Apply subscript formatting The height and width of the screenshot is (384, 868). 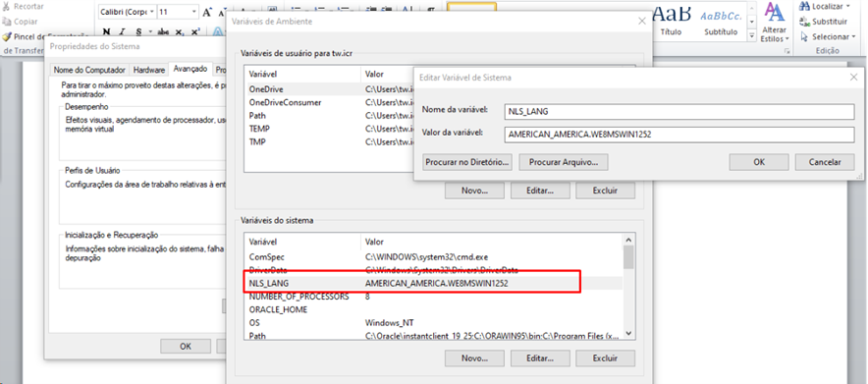tap(180, 31)
